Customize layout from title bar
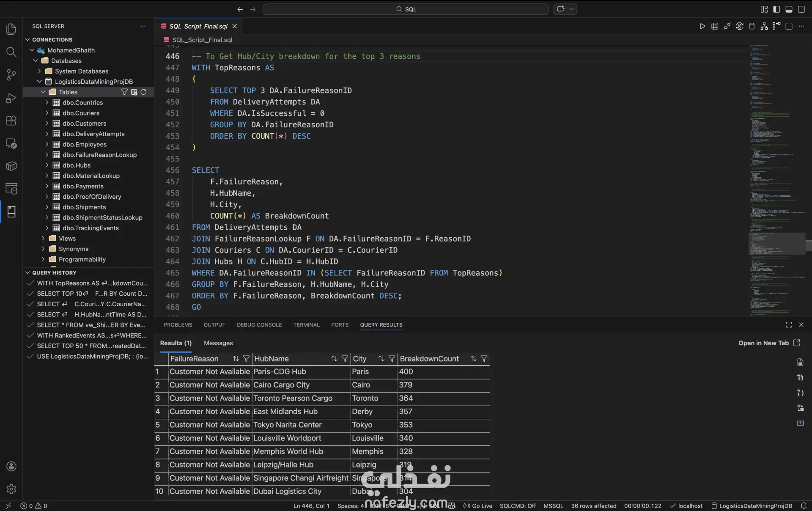This screenshot has width=812, height=511. [764, 9]
